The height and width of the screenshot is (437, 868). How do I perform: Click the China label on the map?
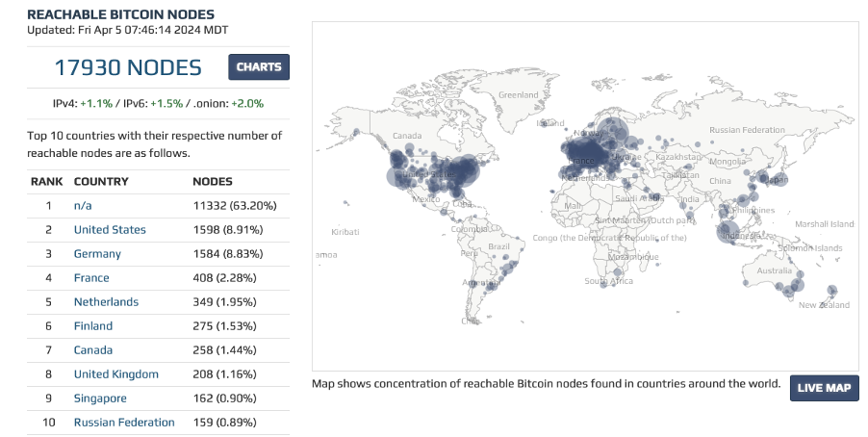pyautogui.click(x=720, y=181)
